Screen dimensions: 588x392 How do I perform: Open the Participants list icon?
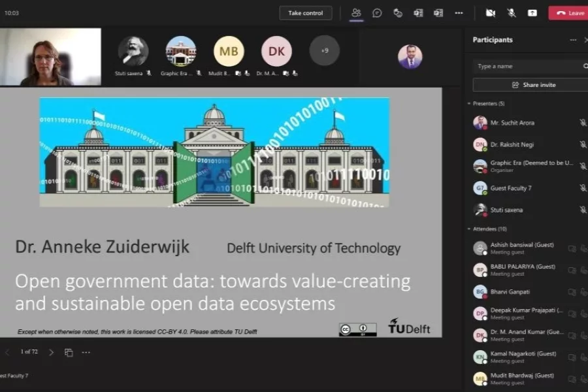[356, 12]
